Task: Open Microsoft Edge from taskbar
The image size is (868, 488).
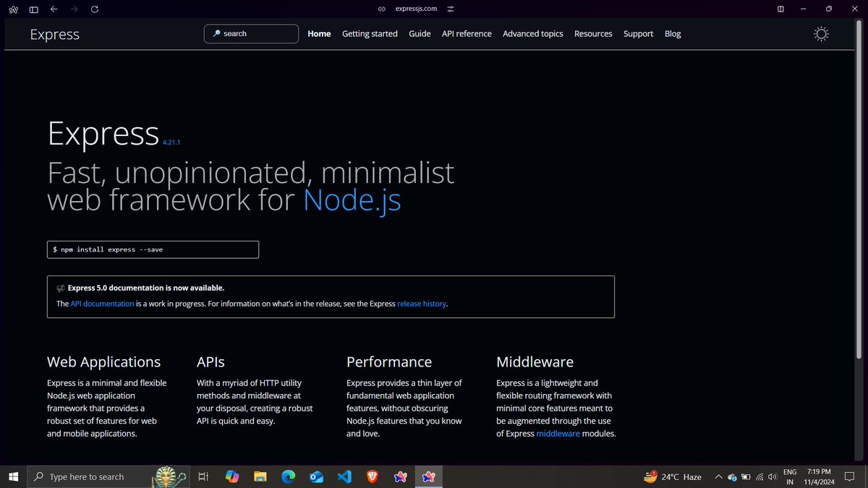Action: tap(288, 476)
